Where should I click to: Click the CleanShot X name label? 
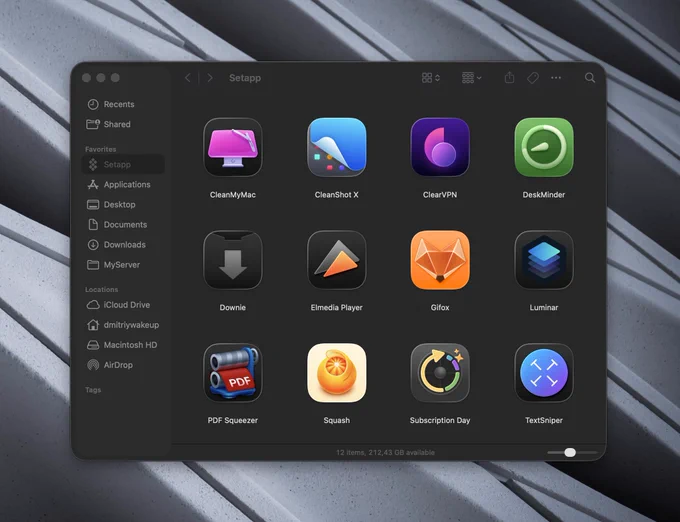coord(337,195)
